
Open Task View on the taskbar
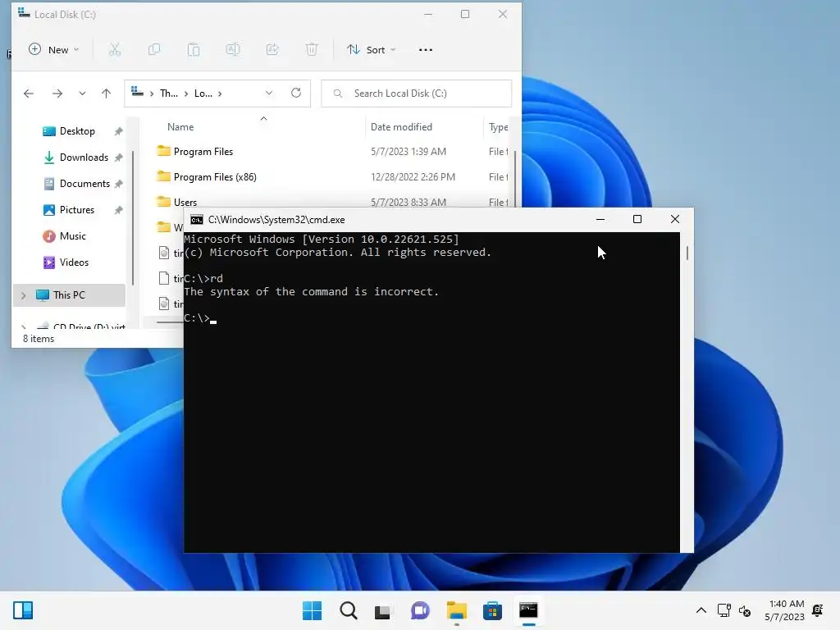[x=382, y=610]
